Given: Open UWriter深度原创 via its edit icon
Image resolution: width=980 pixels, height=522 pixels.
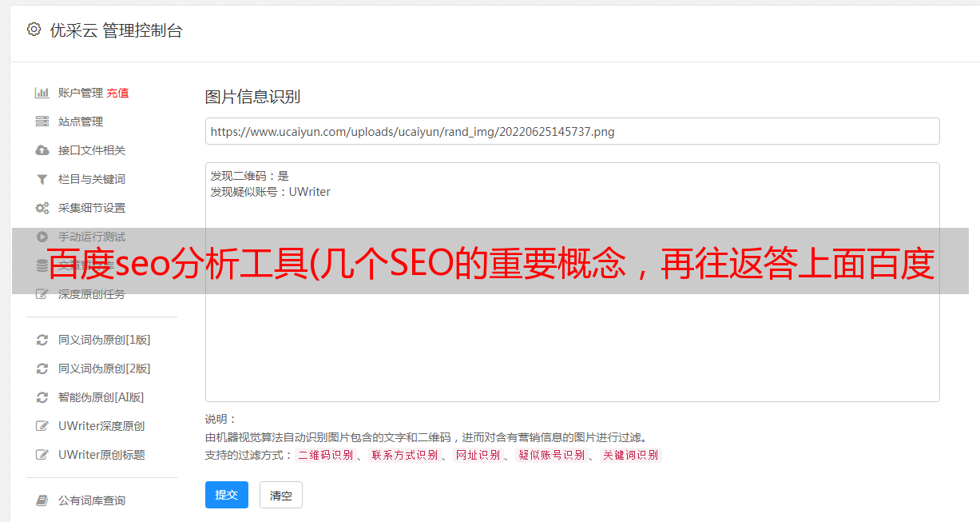Looking at the screenshot, I should 42,426.
